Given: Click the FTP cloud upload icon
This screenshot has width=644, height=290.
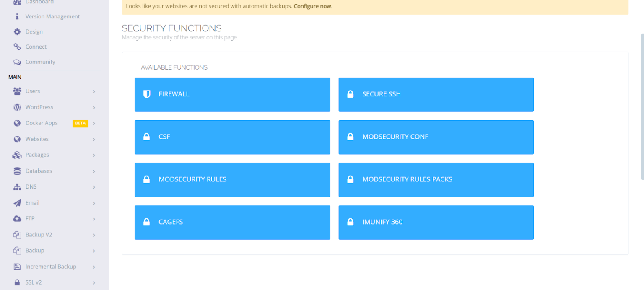Looking at the screenshot, I should click(17, 218).
